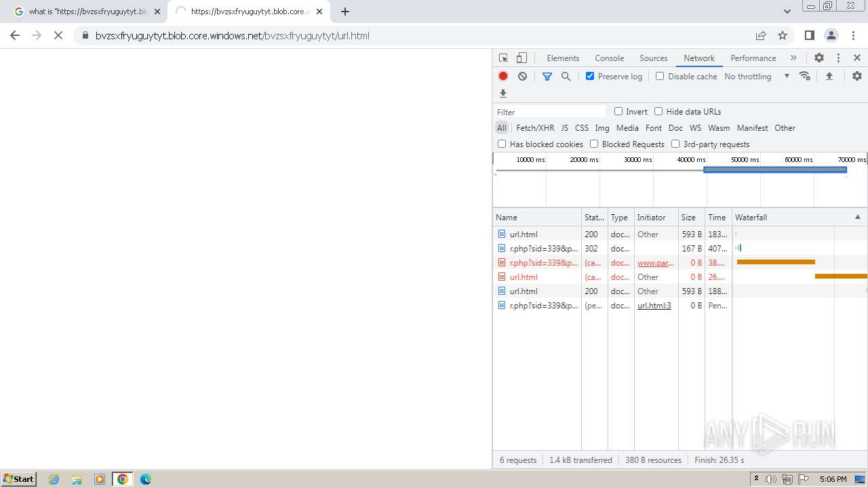Launch Microsoft Edge from taskbar
The image size is (868, 488).
pos(146,479)
